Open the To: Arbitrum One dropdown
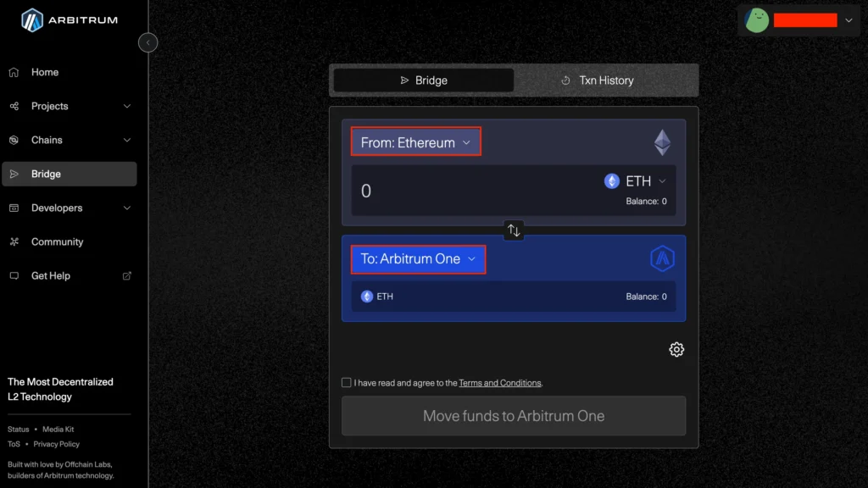Screen dimensions: 868x488 (418, 259)
